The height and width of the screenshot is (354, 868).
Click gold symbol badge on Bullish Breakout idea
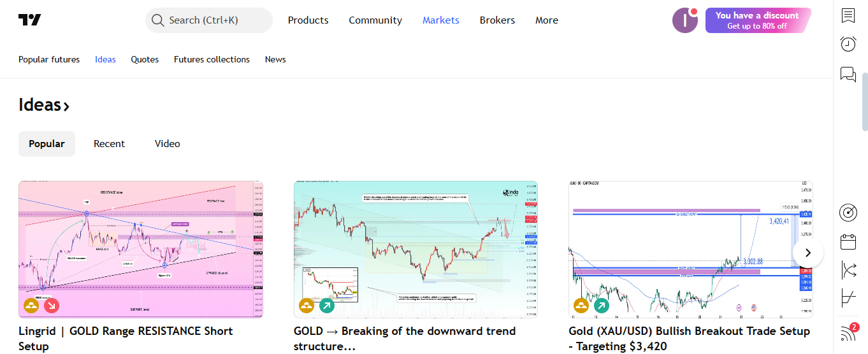581,306
